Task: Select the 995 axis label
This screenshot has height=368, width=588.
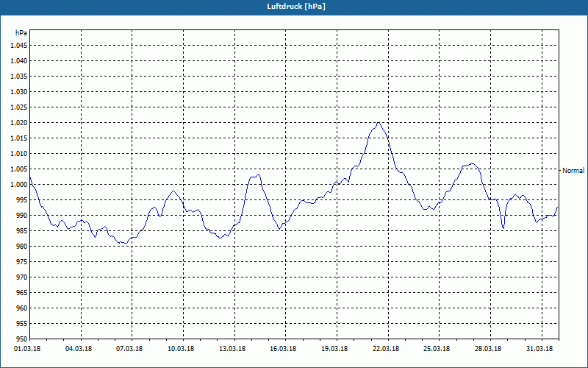Action: (x=22, y=199)
